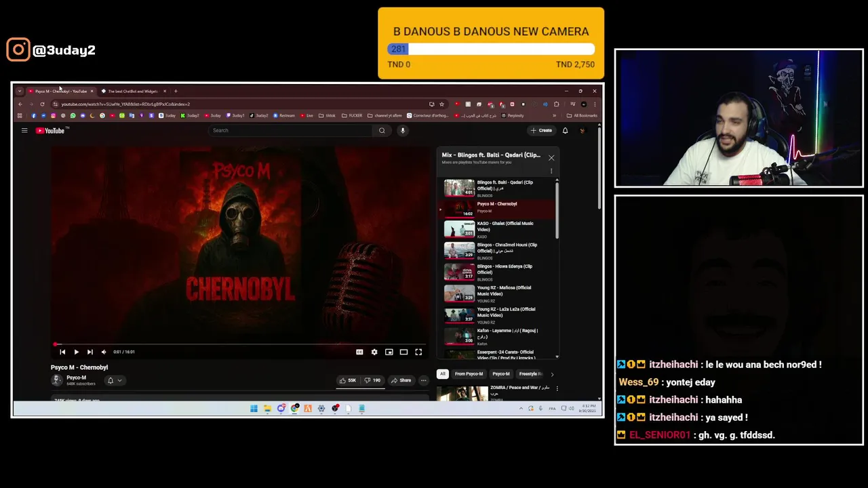Play Blingos ft. Balti - Qadari in playlist
This screenshot has width=868, height=488.
(x=498, y=188)
